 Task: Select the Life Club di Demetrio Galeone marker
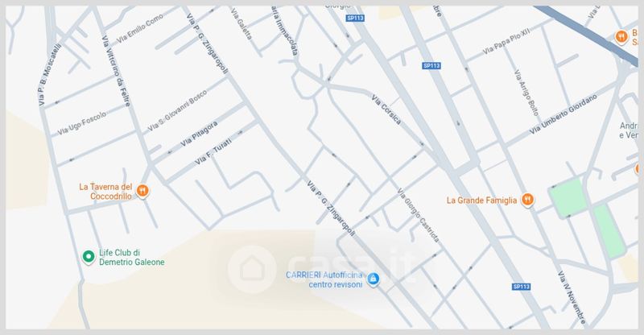coord(89,258)
